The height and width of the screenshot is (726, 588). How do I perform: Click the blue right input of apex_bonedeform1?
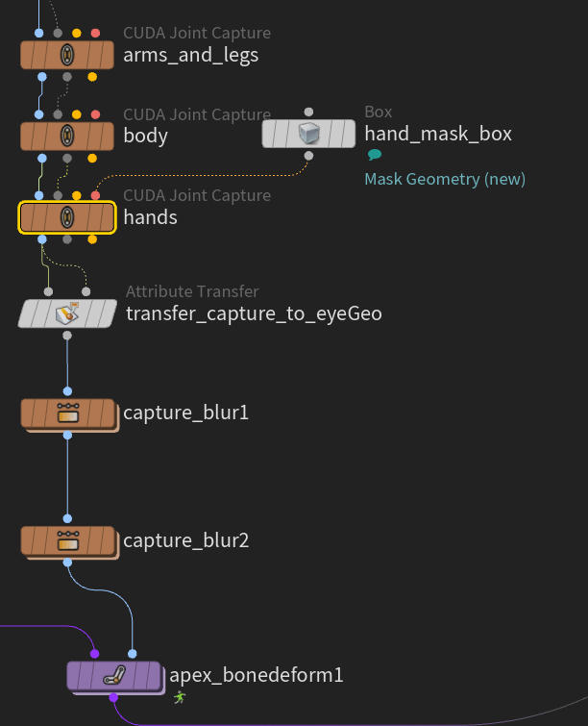[133, 654]
